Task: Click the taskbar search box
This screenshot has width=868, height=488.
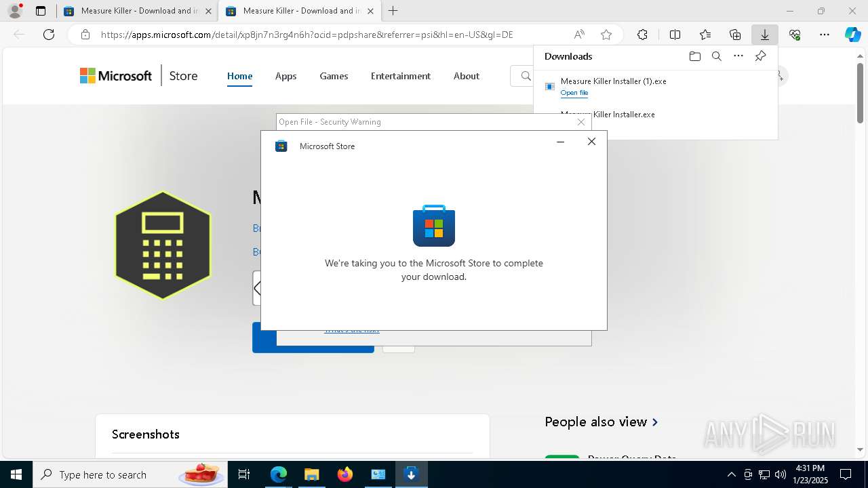Action: (x=129, y=474)
